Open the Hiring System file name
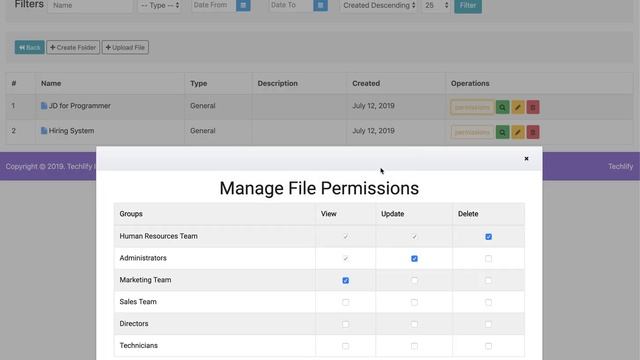Image resolution: width=640 pixels, height=360 pixels. (71, 131)
